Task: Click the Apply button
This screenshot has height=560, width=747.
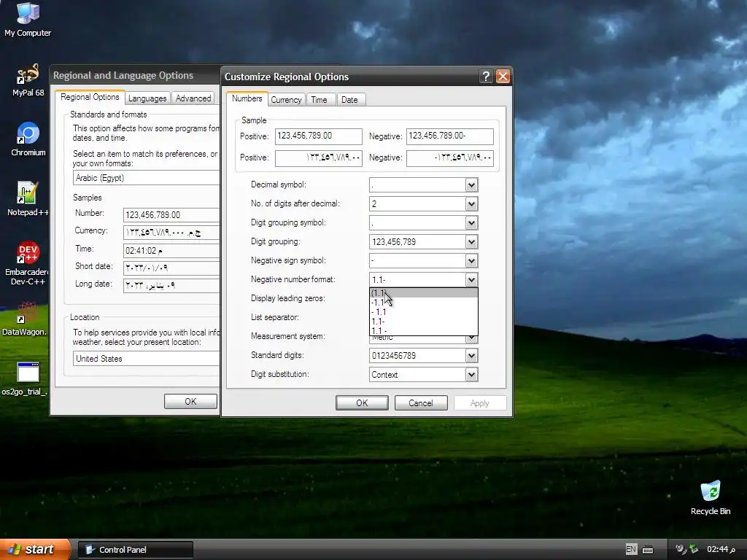Action: pyautogui.click(x=480, y=402)
